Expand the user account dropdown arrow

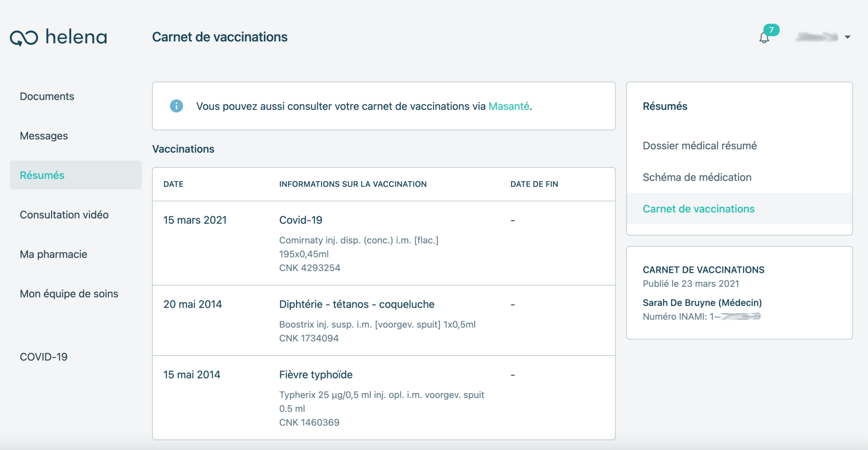click(x=848, y=37)
